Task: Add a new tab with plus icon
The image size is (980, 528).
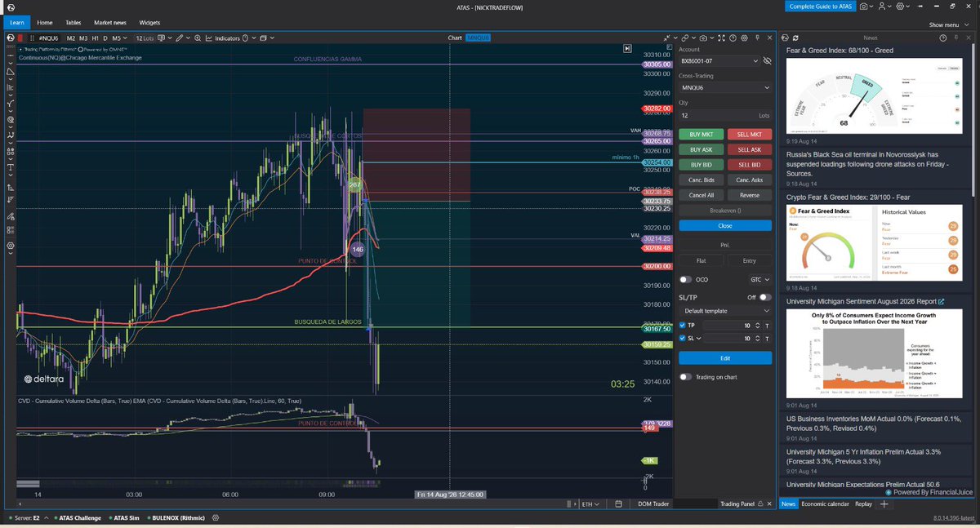Action: (883, 504)
